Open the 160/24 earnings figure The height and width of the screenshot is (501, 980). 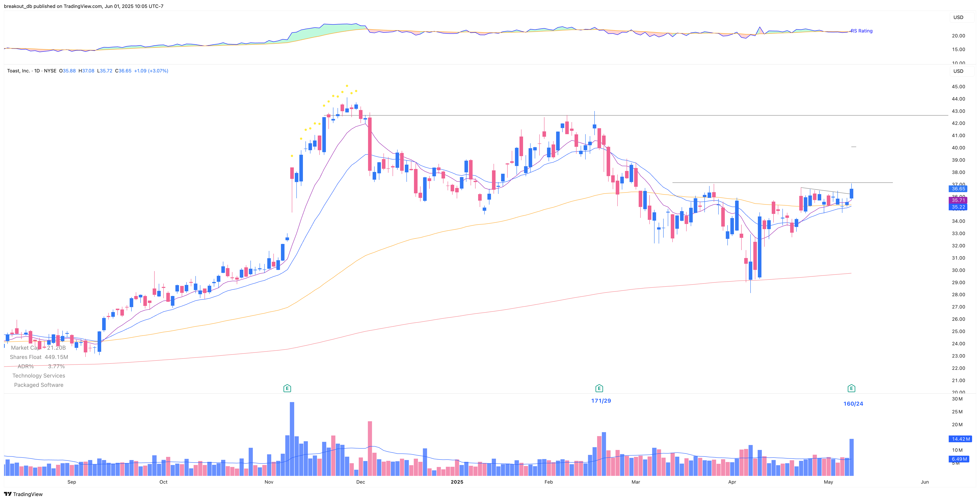pos(853,403)
